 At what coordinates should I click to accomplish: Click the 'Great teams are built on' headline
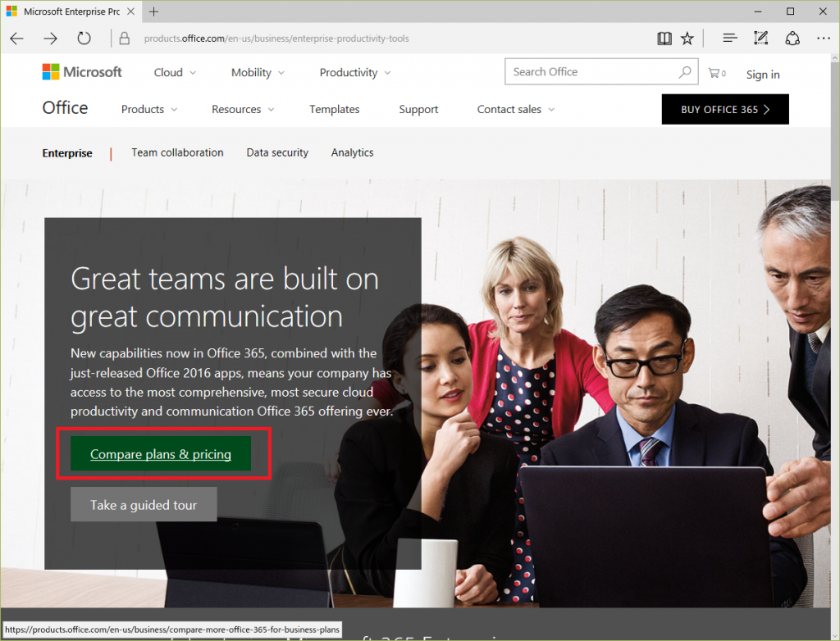coord(225,279)
